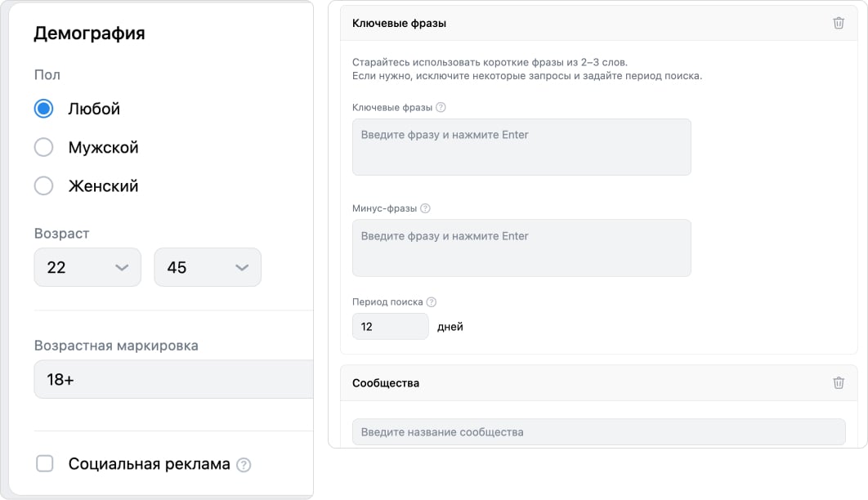The height and width of the screenshot is (500, 868).
Task: Show the help hint beside Минус-фразы
Action: pyautogui.click(x=425, y=209)
